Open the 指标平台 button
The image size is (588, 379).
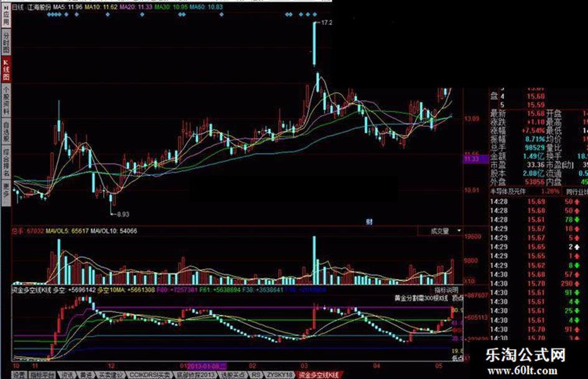pos(42,375)
